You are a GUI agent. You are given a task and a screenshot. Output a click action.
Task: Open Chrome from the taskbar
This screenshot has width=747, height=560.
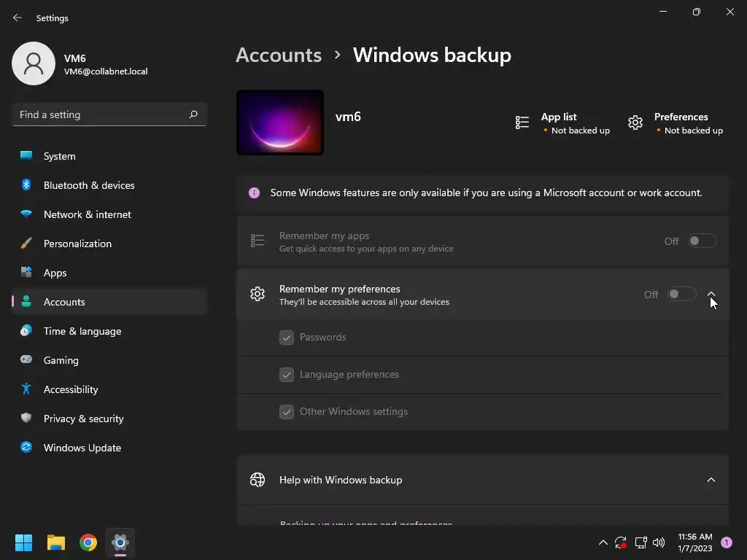[x=88, y=542]
